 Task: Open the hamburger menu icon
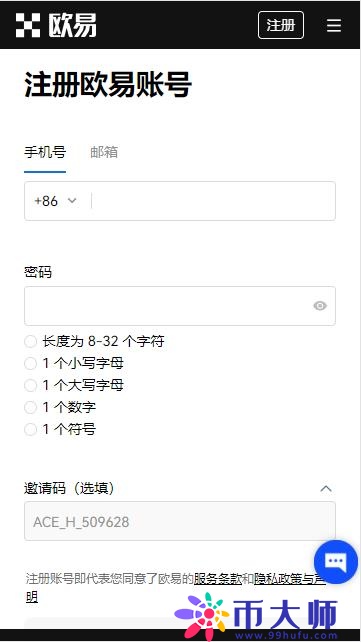click(334, 25)
